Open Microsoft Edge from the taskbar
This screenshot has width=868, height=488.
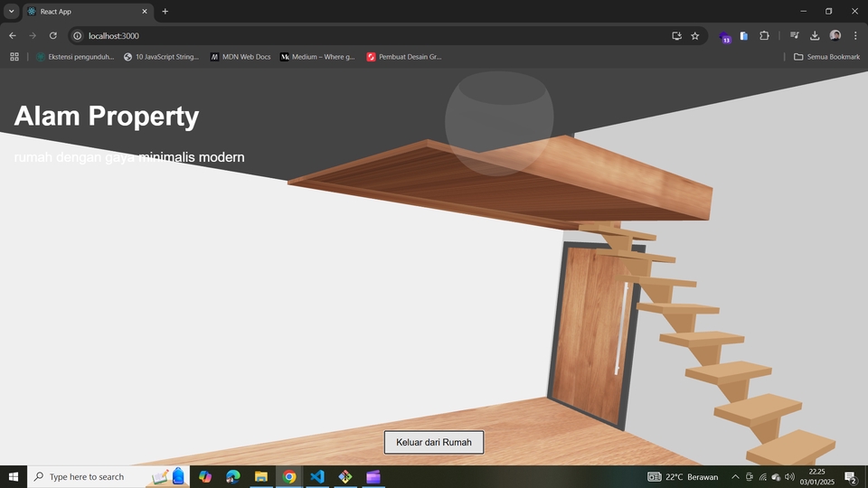tap(233, 477)
